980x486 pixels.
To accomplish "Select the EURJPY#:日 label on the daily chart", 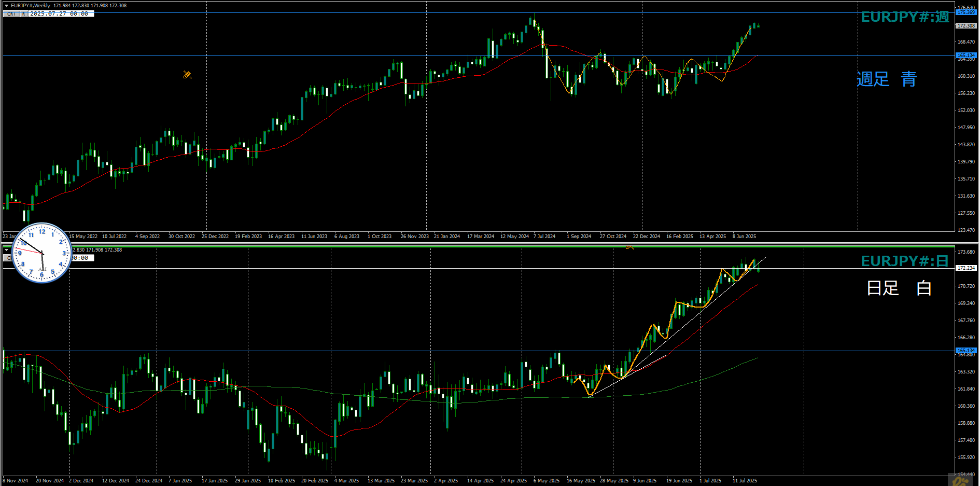I will click(x=905, y=261).
